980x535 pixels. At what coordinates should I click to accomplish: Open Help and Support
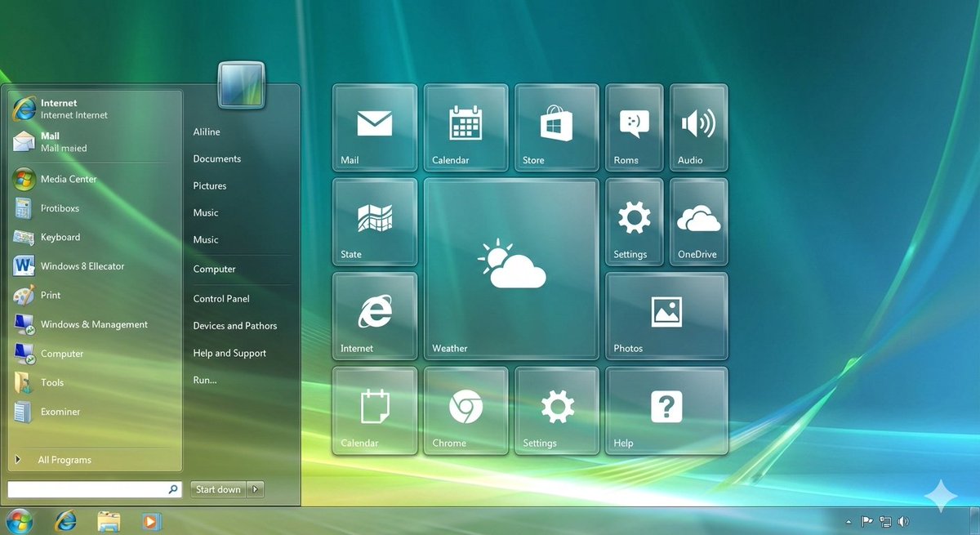coord(229,353)
